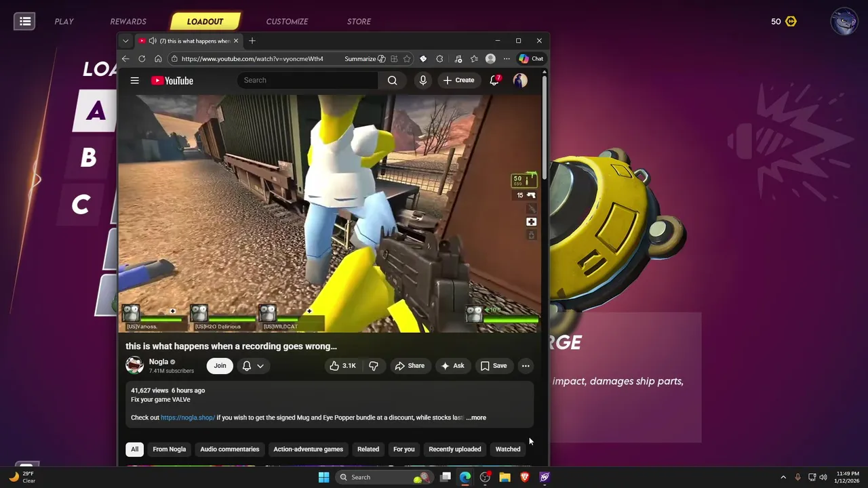Select the From Nogla filter chip

170,449
